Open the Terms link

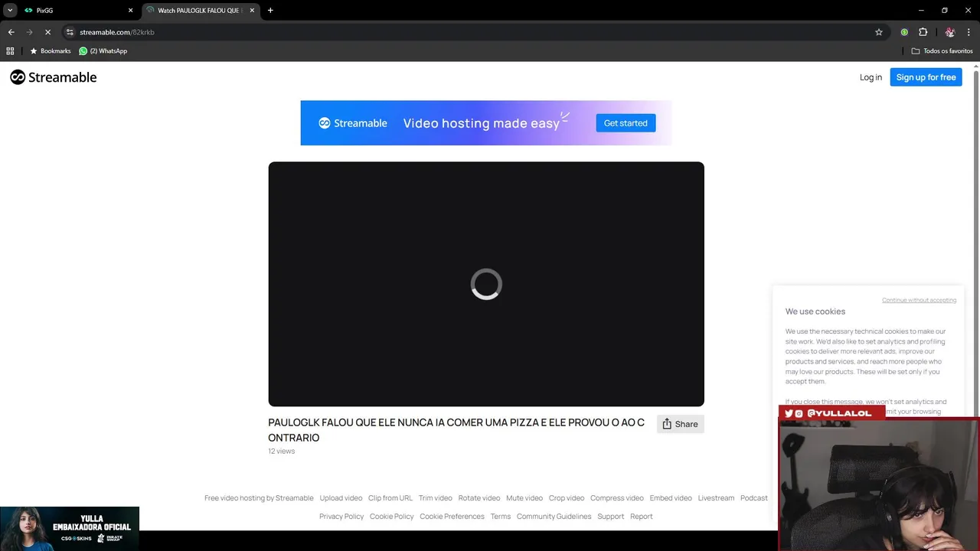point(501,517)
